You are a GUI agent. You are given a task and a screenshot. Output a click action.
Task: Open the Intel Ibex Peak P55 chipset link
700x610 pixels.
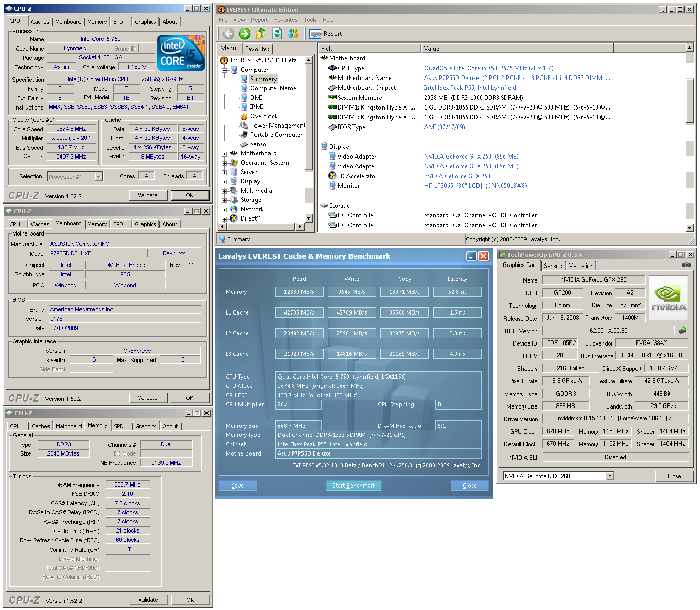470,88
